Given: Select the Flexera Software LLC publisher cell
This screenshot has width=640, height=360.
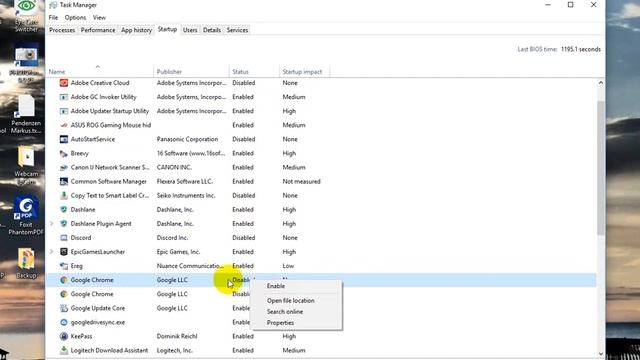Looking at the screenshot, I should 185,182.
